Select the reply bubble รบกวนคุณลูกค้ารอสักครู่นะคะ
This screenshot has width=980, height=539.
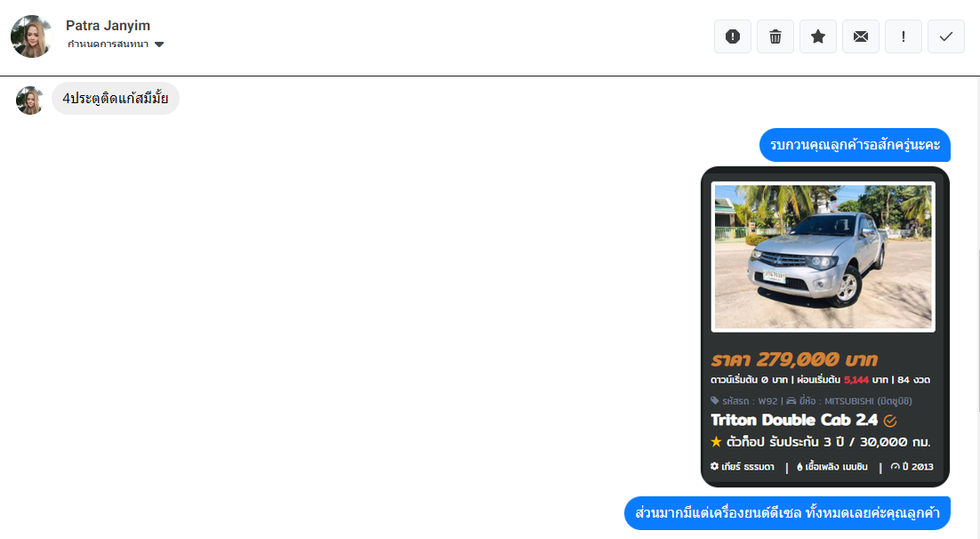click(x=855, y=145)
